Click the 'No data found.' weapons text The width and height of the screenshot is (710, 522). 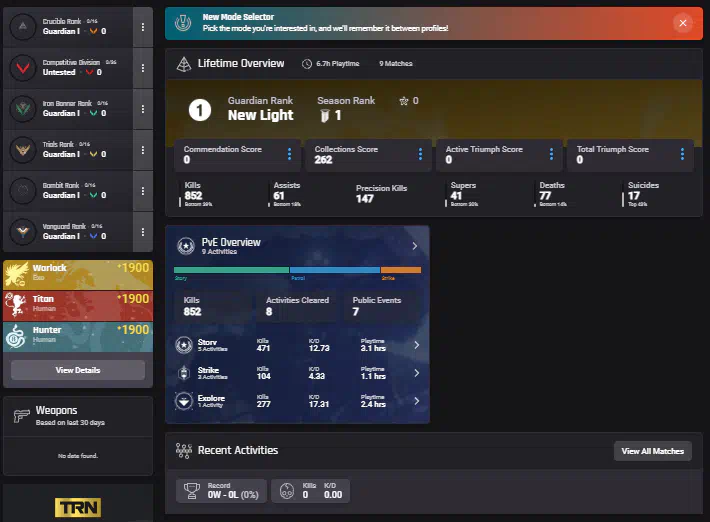tap(78, 456)
